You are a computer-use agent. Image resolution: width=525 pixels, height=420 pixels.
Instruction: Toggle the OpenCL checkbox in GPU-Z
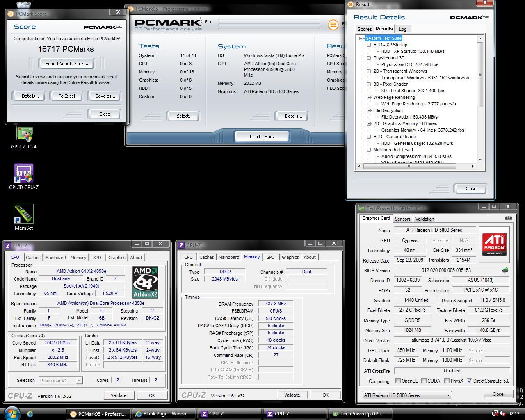[398, 381]
